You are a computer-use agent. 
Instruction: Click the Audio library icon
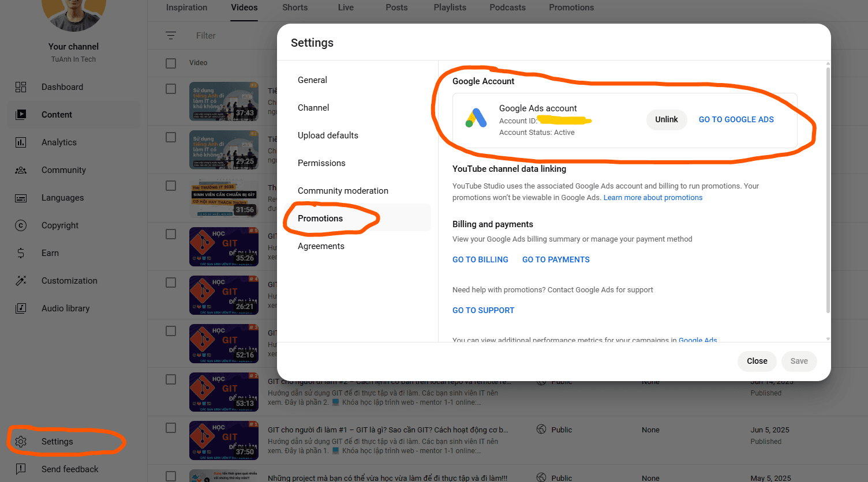21,308
